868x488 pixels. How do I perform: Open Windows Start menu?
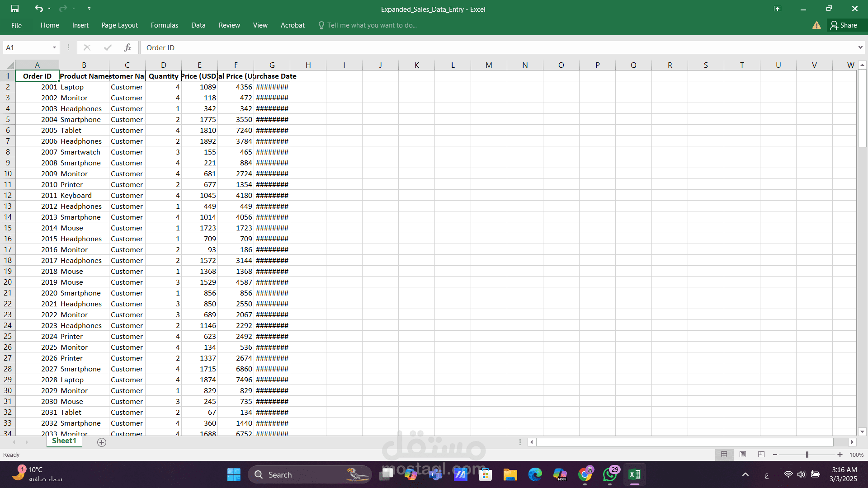[234, 474]
